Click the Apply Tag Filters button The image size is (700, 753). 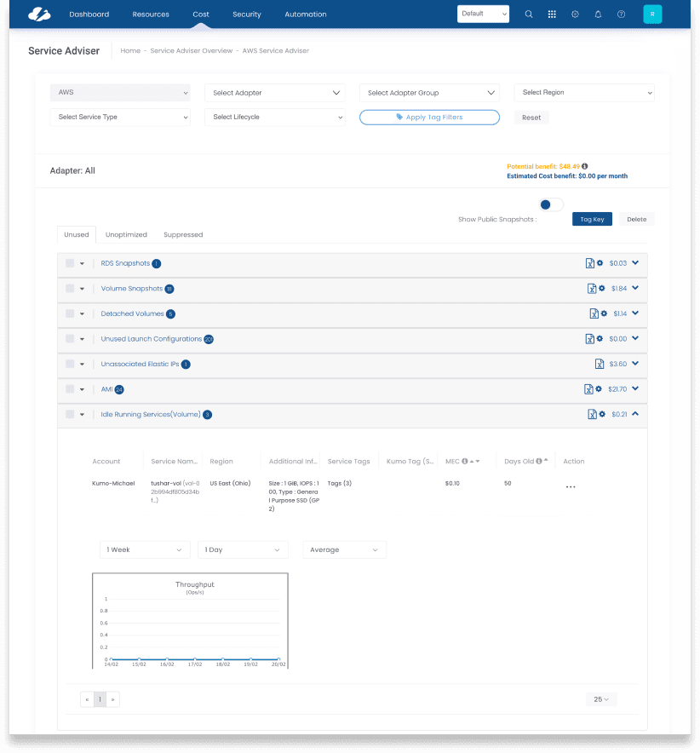(x=429, y=117)
